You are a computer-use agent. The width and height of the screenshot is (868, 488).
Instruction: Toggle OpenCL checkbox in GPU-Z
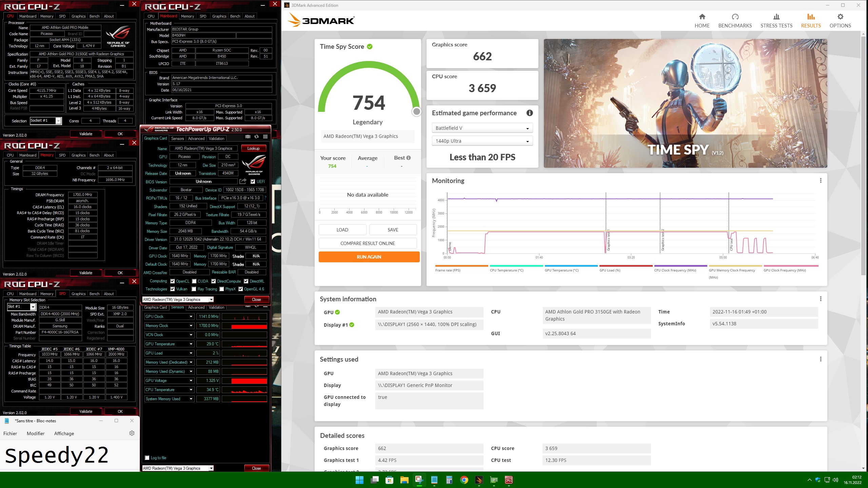173,281
